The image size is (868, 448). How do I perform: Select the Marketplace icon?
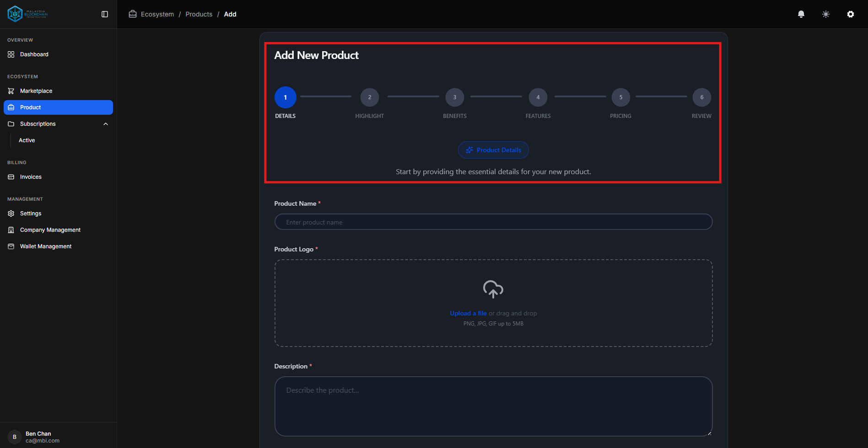pos(11,91)
